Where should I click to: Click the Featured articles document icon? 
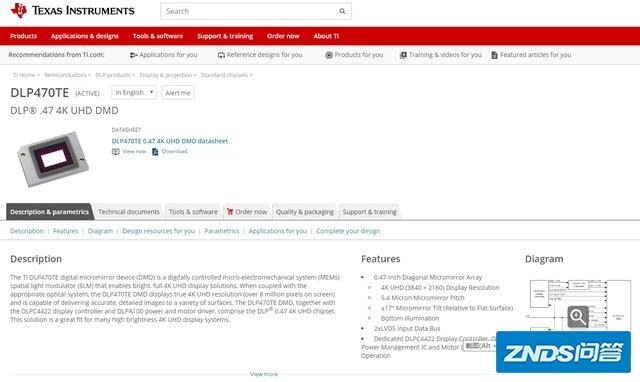tap(494, 55)
